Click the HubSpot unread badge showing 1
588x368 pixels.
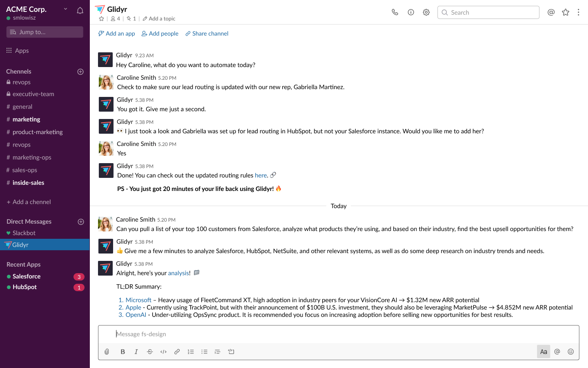79,287
